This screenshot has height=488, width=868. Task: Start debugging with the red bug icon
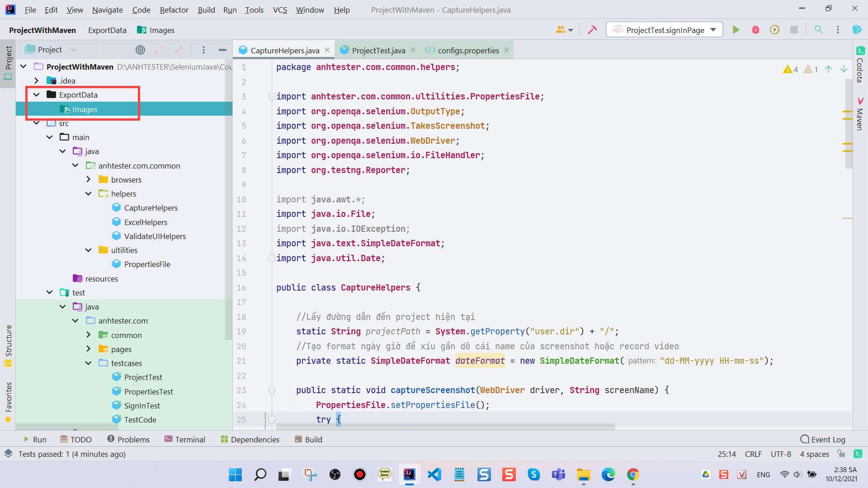(x=755, y=30)
